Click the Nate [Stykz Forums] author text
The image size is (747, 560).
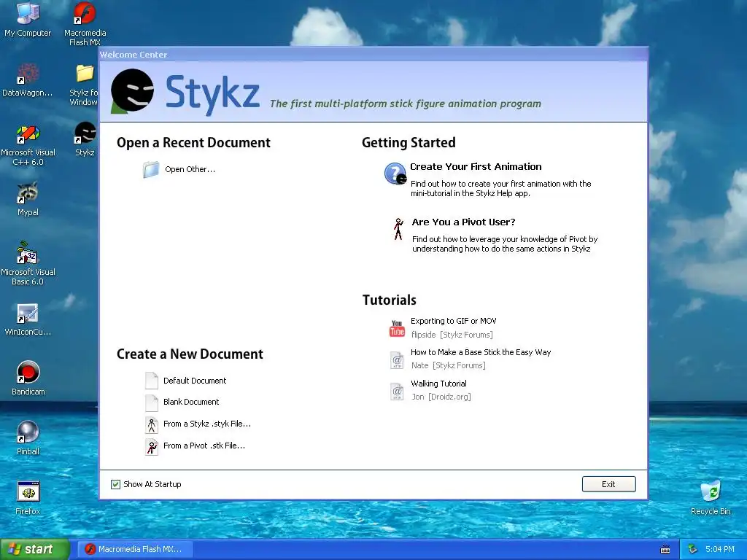point(449,366)
